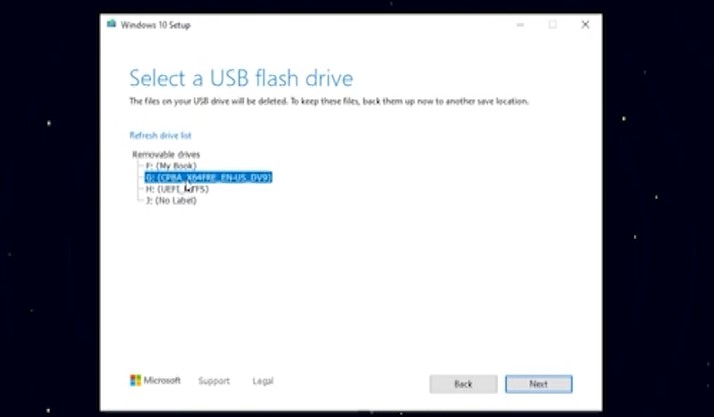Click the warning text about deleted files

pyautogui.click(x=328, y=102)
